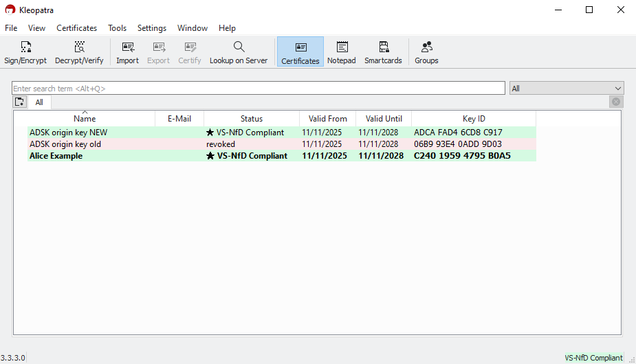Click the version 3.3.3.0 status text
This screenshot has height=364, width=636.
click(x=13, y=358)
